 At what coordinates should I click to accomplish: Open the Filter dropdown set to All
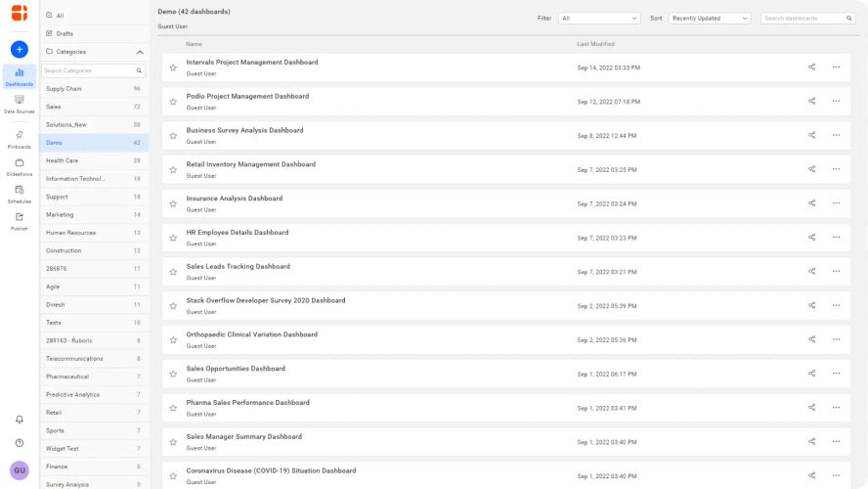[599, 19]
